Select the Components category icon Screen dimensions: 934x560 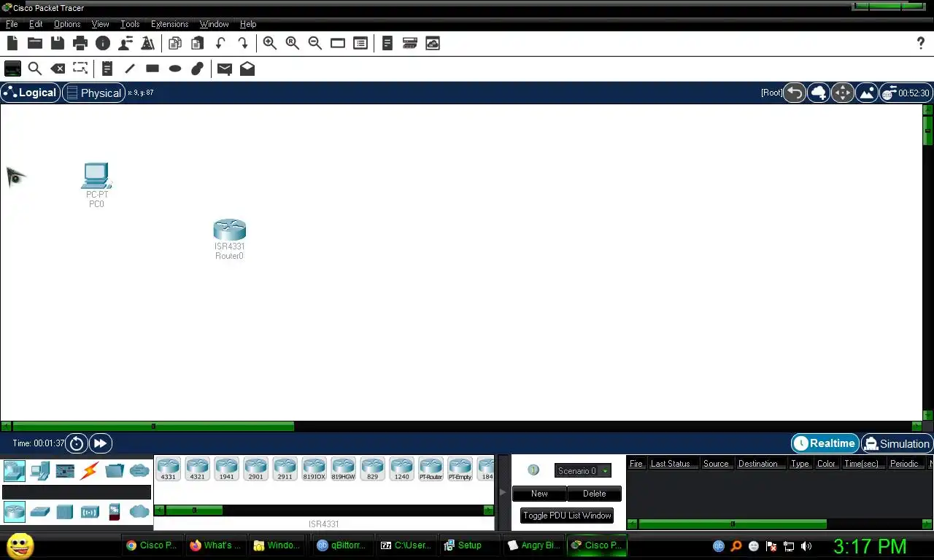65,471
